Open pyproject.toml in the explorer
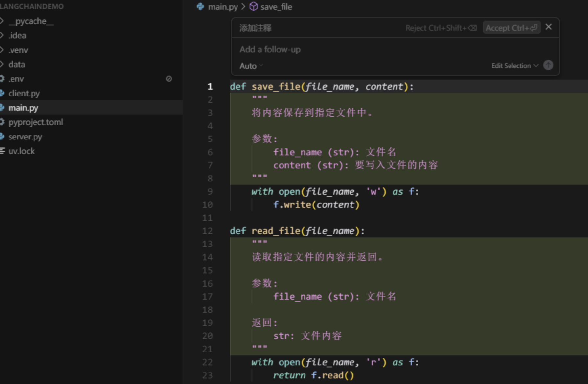 coord(35,122)
